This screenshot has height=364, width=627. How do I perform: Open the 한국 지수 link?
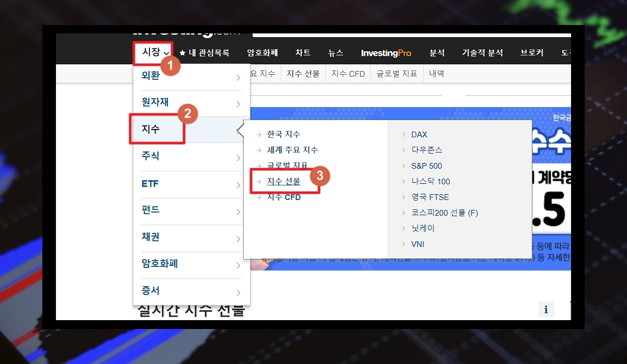pyautogui.click(x=283, y=135)
